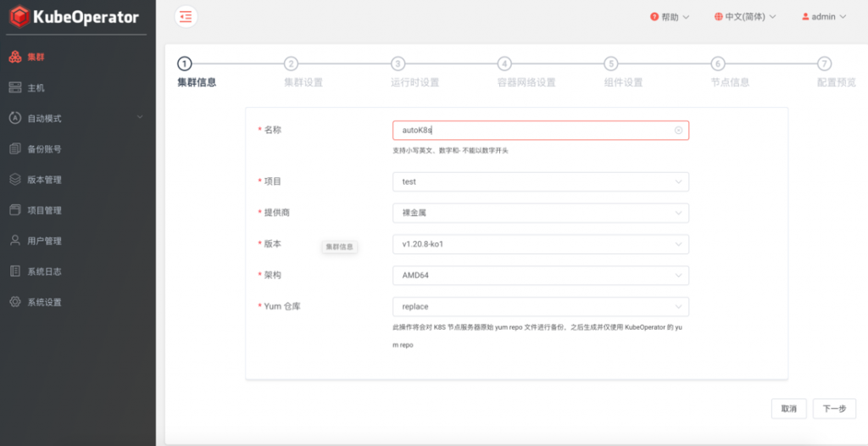
Task: Click the 版本管理 layers icon
Action: [x=15, y=180]
